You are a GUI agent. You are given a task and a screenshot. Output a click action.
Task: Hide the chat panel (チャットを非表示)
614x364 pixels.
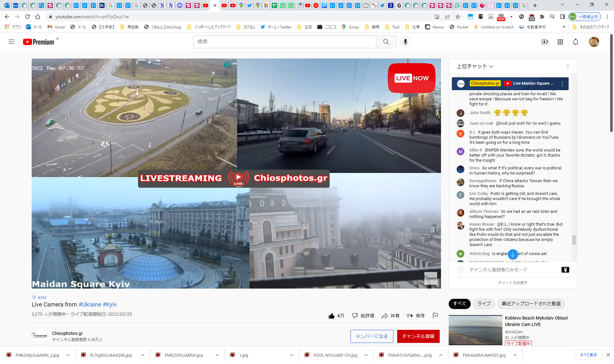(513, 283)
